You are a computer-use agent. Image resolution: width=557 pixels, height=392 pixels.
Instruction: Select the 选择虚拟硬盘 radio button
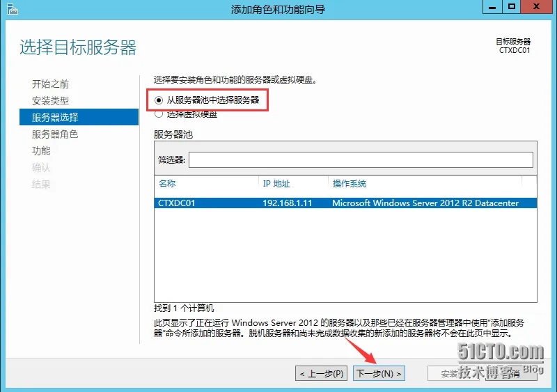(x=159, y=114)
